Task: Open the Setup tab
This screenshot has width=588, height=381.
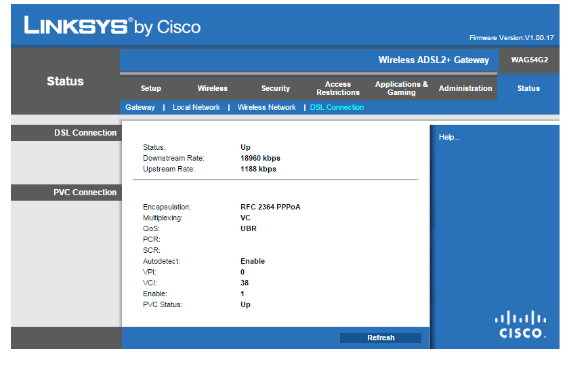Action: click(151, 88)
